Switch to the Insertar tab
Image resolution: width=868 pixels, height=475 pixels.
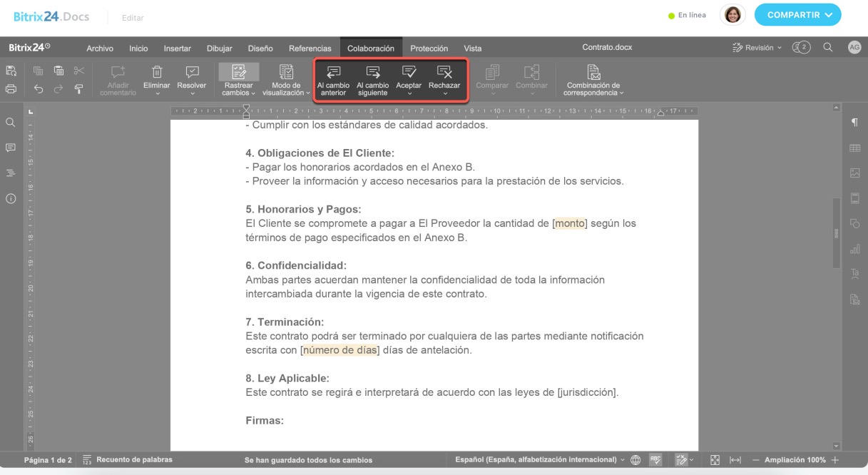pyautogui.click(x=177, y=48)
